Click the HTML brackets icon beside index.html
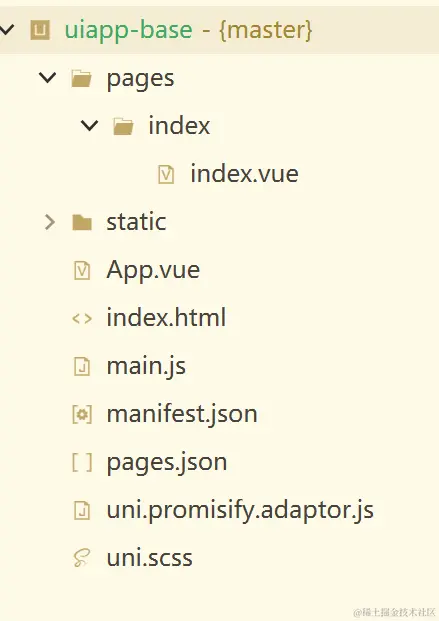The height and width of the screenshot is (621, 439). tap(82, 318)
